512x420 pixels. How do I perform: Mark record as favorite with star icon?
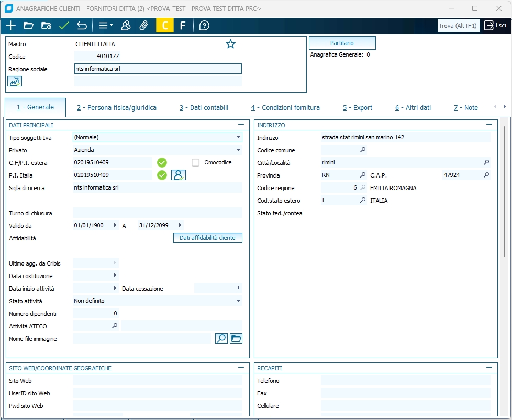230,44
